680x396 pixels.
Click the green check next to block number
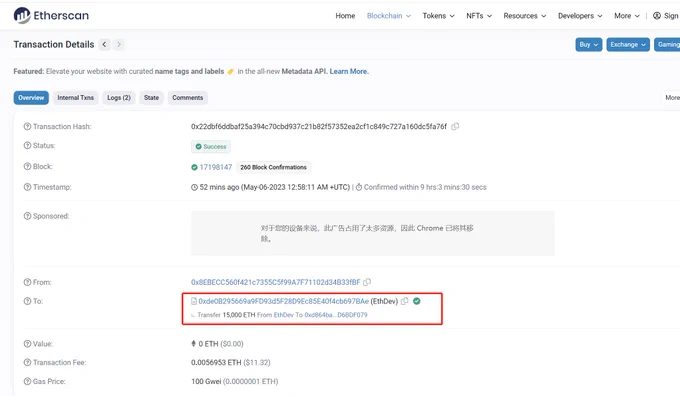point(194,167)
